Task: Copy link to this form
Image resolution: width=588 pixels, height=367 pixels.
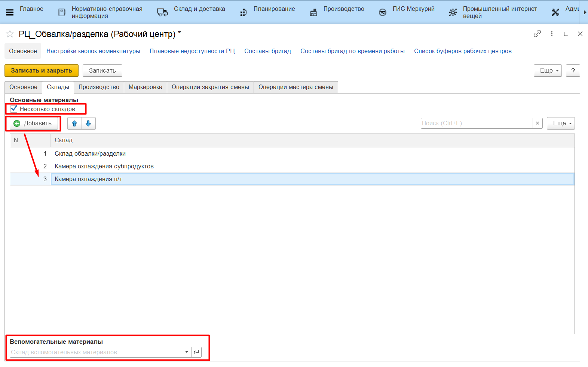Action: click(537, 34)
